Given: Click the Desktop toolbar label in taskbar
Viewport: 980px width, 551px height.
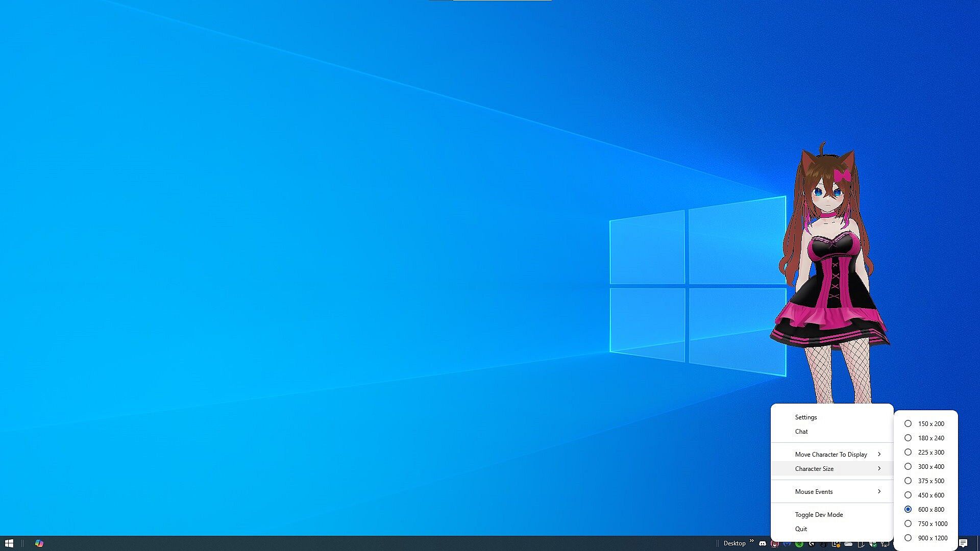Looking at the screenshot, I should click(734, 544).
